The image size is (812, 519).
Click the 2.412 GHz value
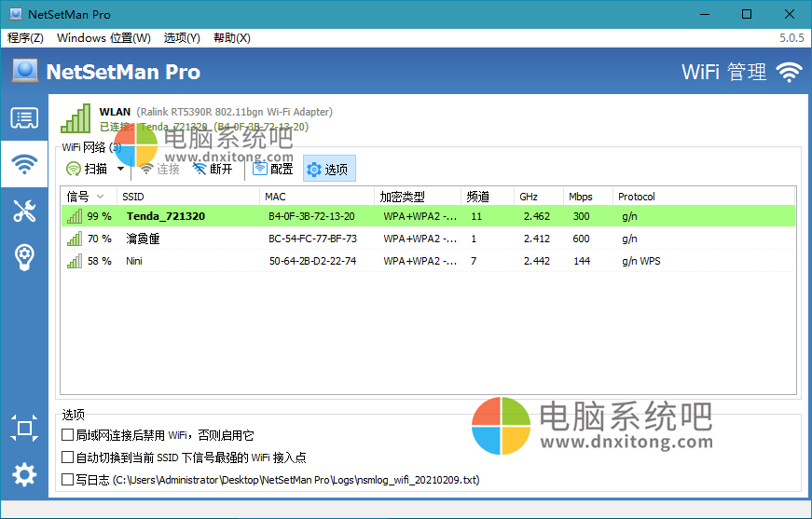tap(536, 239)
